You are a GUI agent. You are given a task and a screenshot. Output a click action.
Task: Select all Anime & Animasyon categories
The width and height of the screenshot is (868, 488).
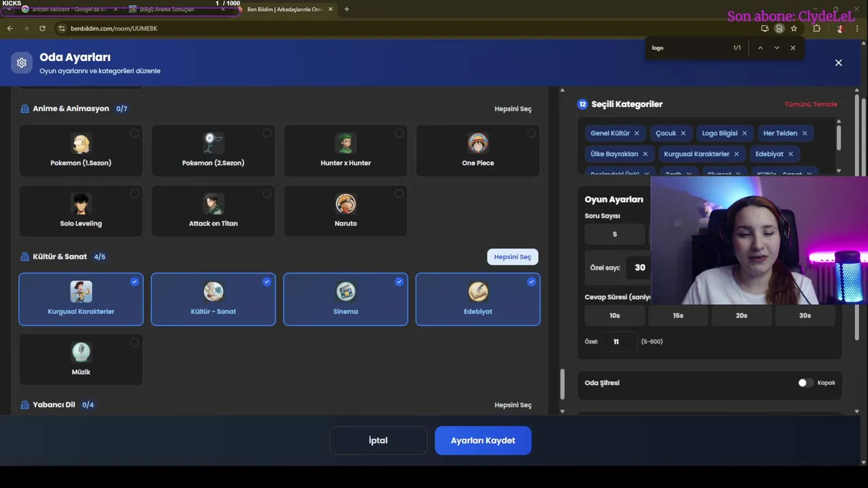[x=513, y=108]
